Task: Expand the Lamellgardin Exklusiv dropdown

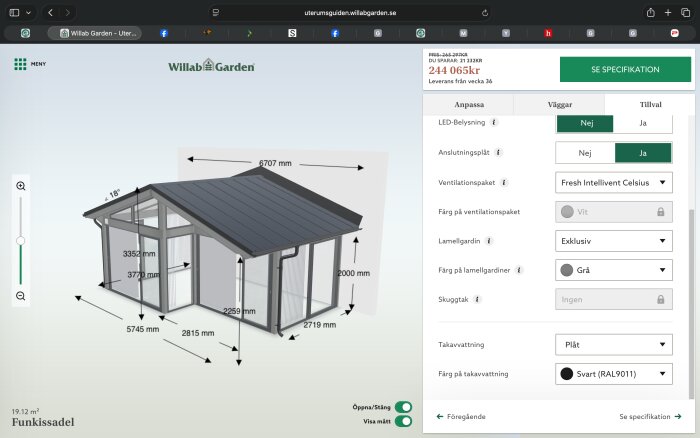Action: (613, 241)
